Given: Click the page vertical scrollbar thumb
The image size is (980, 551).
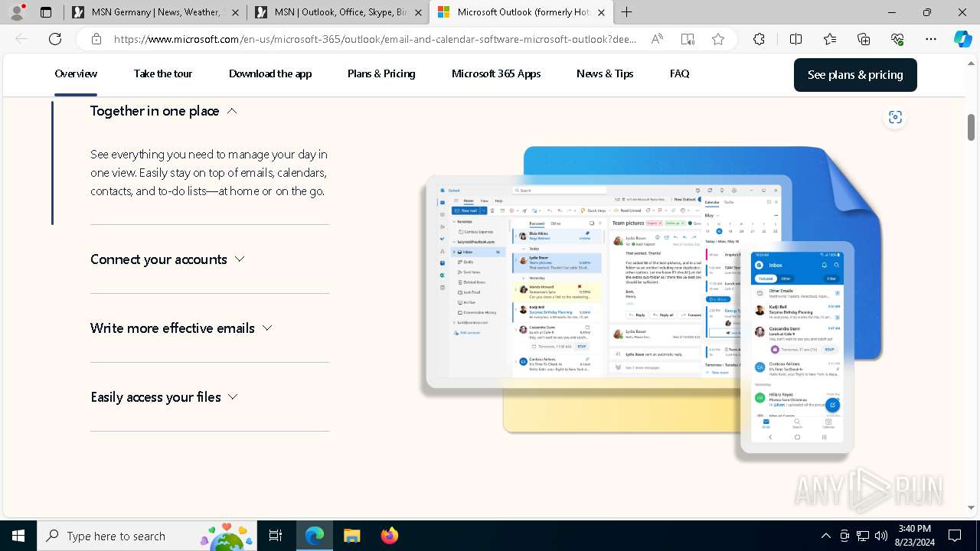Looking at the screenshot, I should click(x=971, y=127).
